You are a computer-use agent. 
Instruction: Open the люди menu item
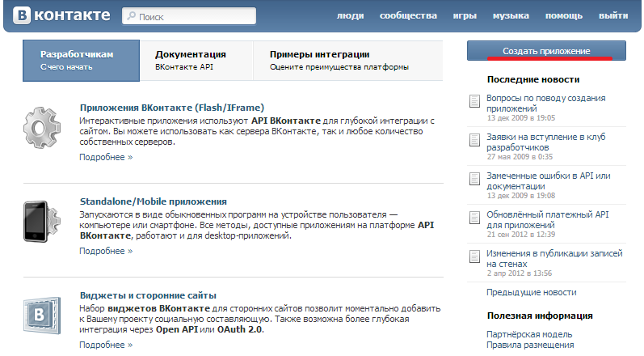point(351,15)
